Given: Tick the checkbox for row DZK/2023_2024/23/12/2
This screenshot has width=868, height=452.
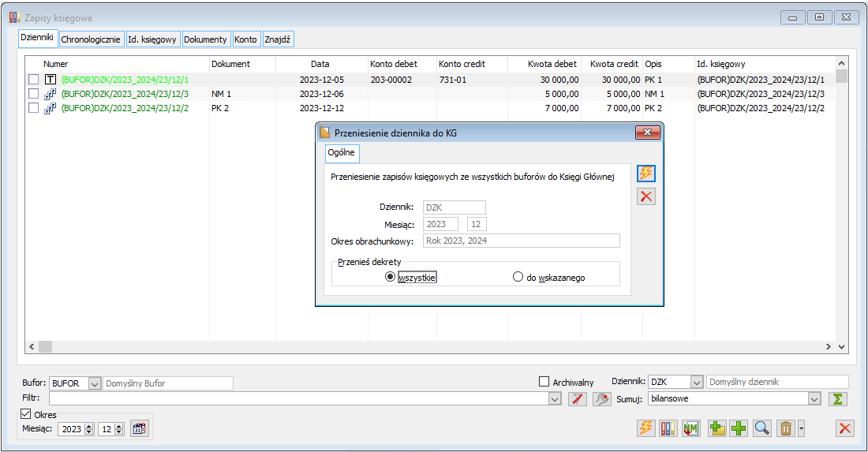Looking at the screenshot, I should coord(34,108).
